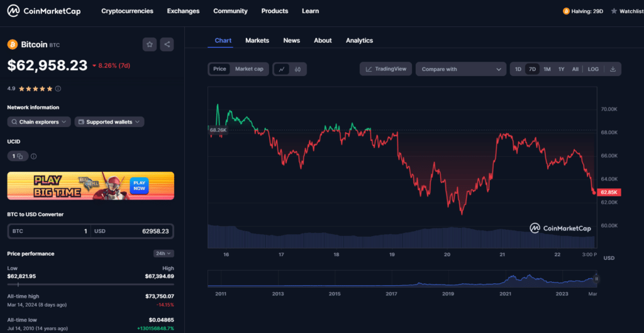644x333 pixels.
Task: Download chart data using download icon
Action: pyautogui.click(x=613, y=69)
